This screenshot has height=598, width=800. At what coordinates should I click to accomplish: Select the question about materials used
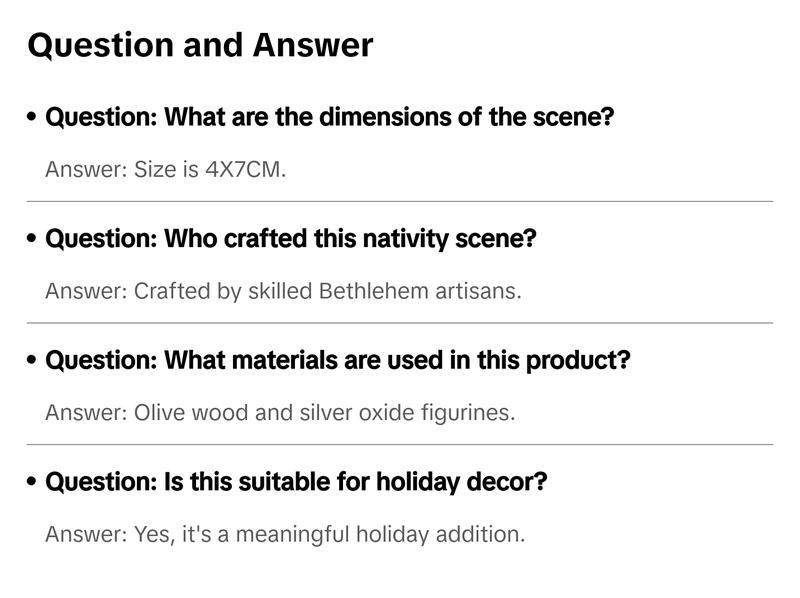[338, 360]
